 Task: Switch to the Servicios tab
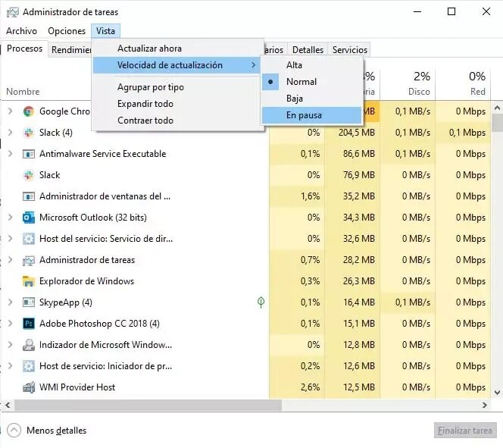tap(350, 50)
